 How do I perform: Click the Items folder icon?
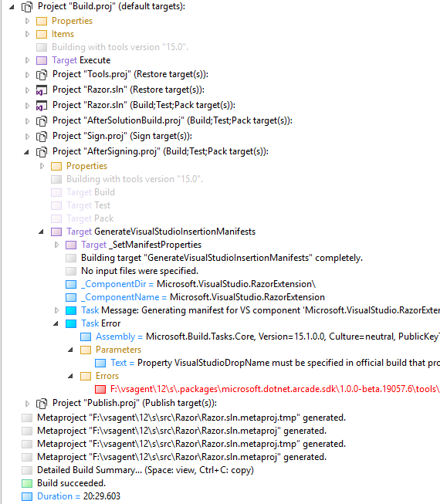point(42,35)
